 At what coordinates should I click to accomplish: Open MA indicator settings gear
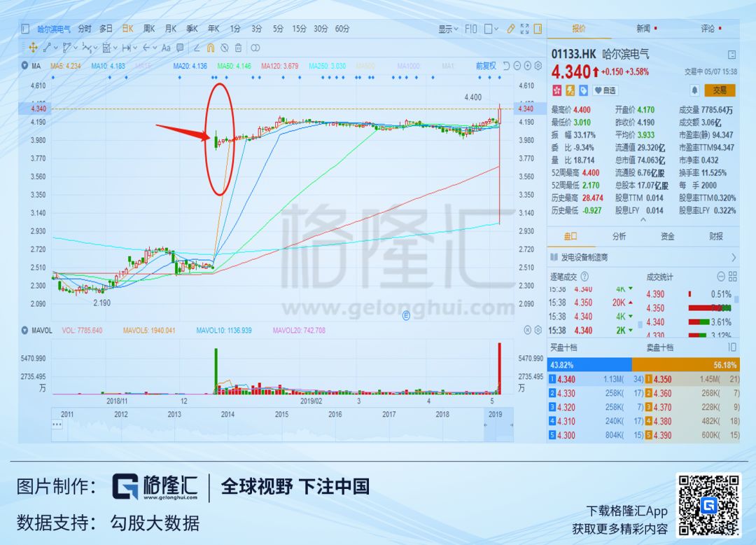coord(538,66)
